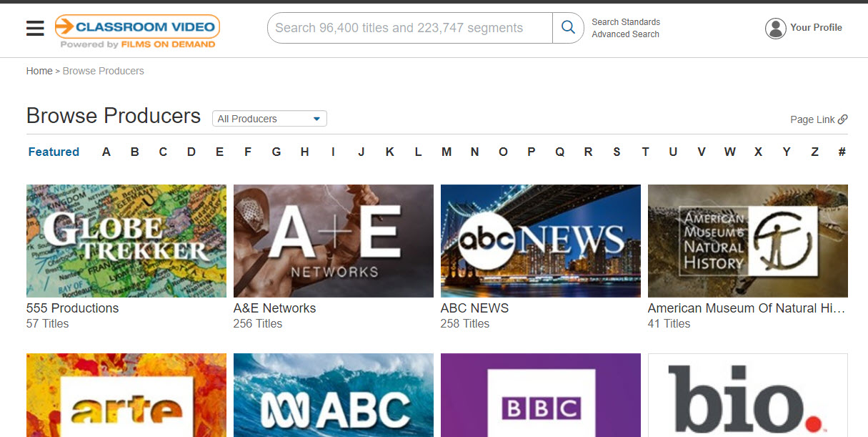Filter producers by letter C
The width and height of the screenshot is (868, 437).
[163, 152]
